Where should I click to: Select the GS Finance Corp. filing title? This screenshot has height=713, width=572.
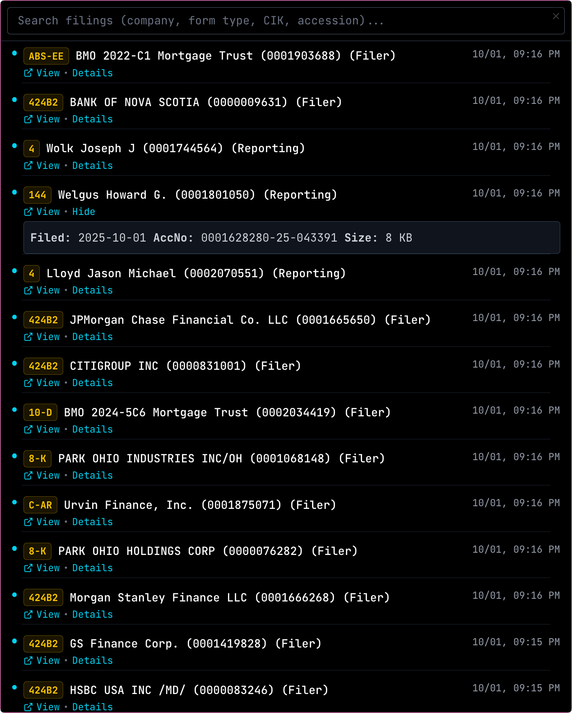196,644
